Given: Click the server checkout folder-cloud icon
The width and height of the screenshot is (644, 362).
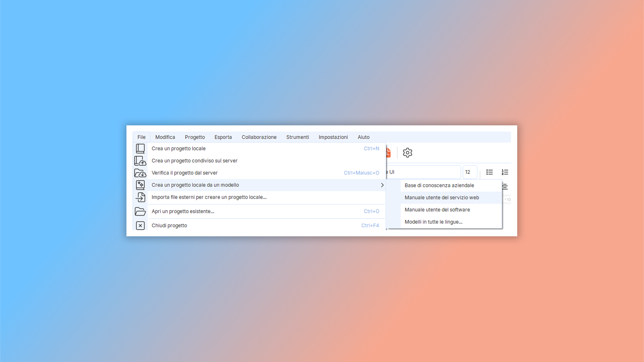Looking at the screenshot, I should tap(140, 173).
